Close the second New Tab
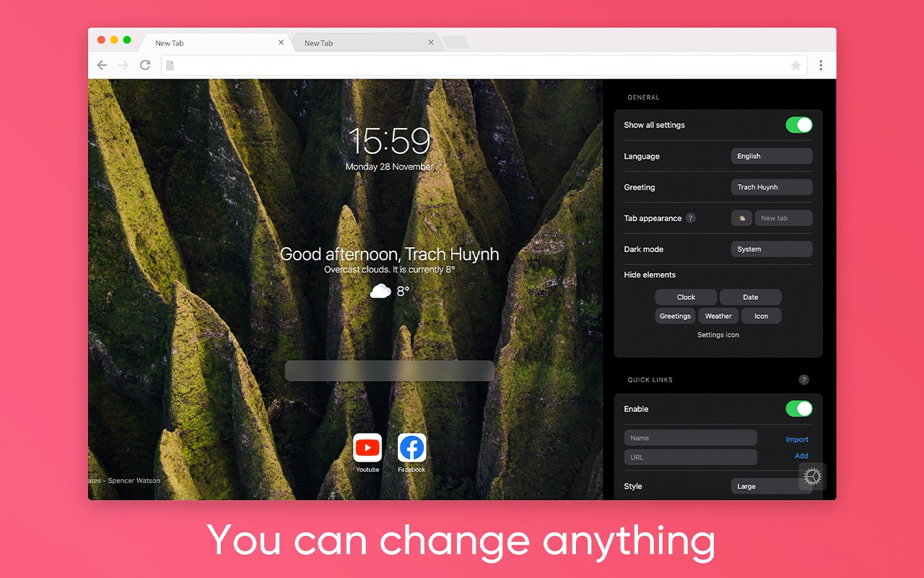 (431, 43)
